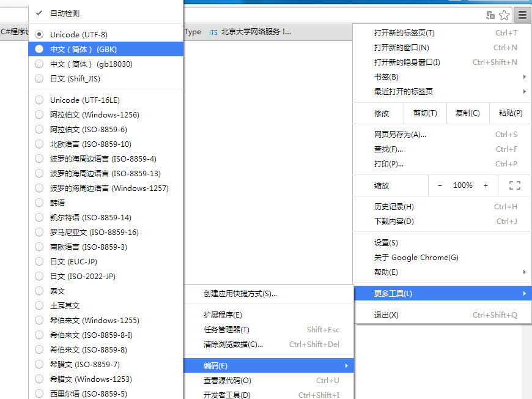The image size is (532, 399).
Task: Select 日文 (Shift_JIS) encoding
Action: (x=106, y=78)
